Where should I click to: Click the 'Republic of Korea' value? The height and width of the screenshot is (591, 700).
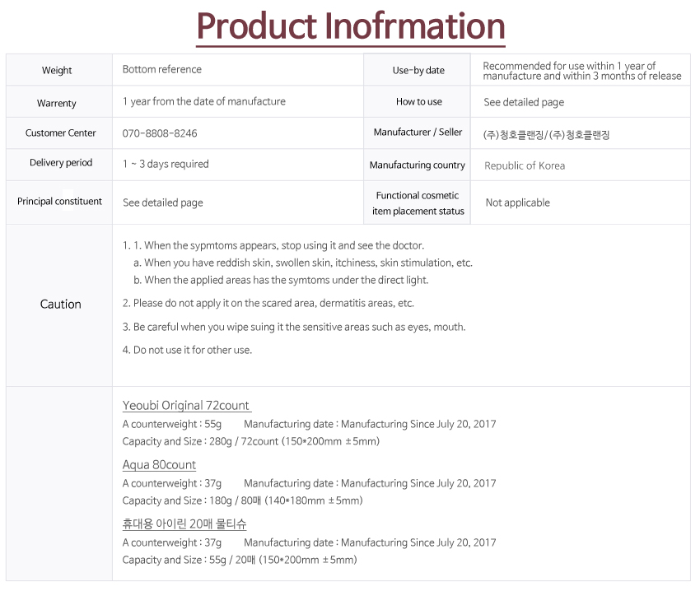click(525, 166)
